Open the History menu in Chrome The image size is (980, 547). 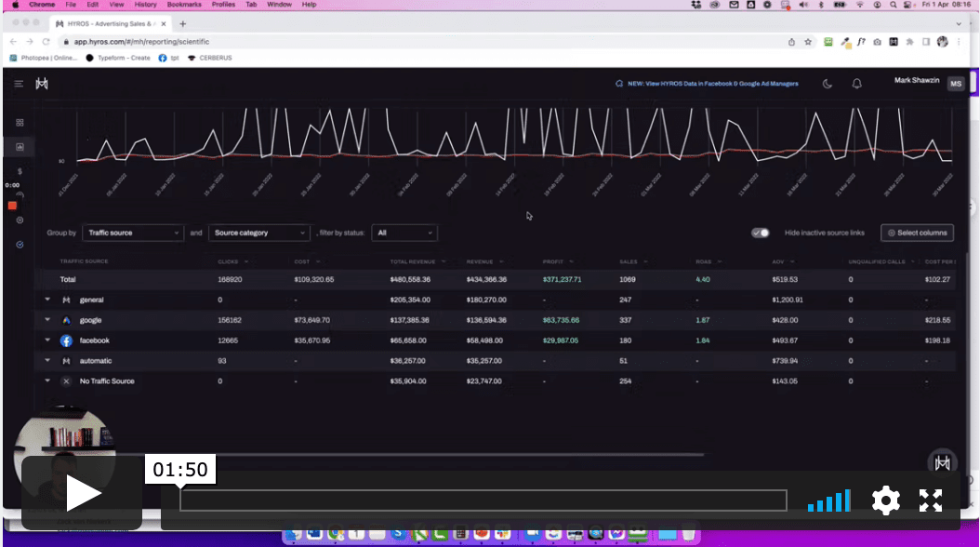point(145,5)
